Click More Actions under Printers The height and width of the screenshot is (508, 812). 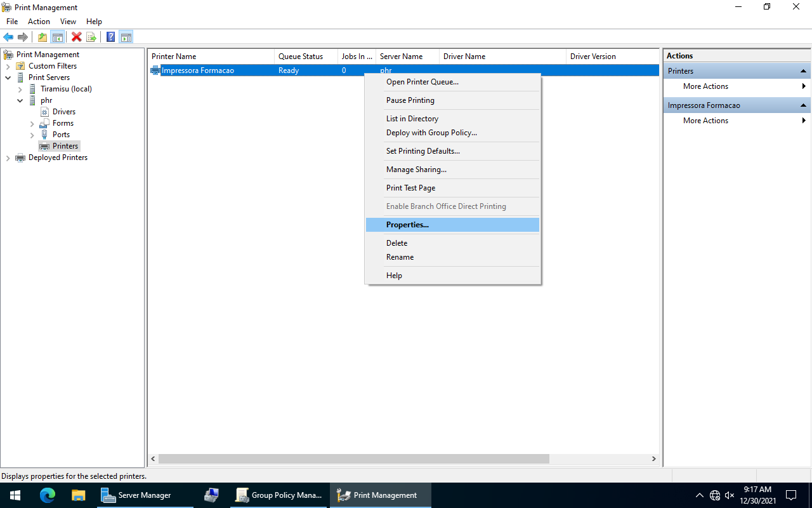(705, 86)
